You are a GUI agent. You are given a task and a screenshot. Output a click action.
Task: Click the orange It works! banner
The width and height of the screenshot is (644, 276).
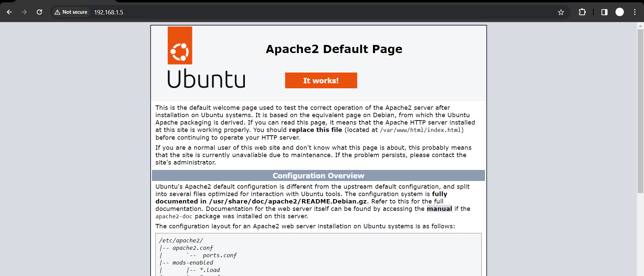pos(321,81)
